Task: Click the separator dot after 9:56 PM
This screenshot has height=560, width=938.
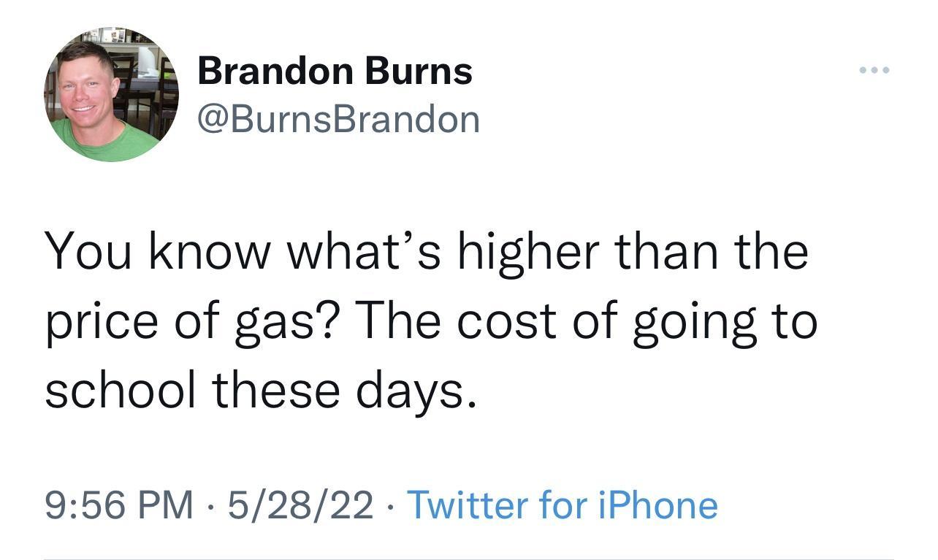Action: [x=207, y=504]
